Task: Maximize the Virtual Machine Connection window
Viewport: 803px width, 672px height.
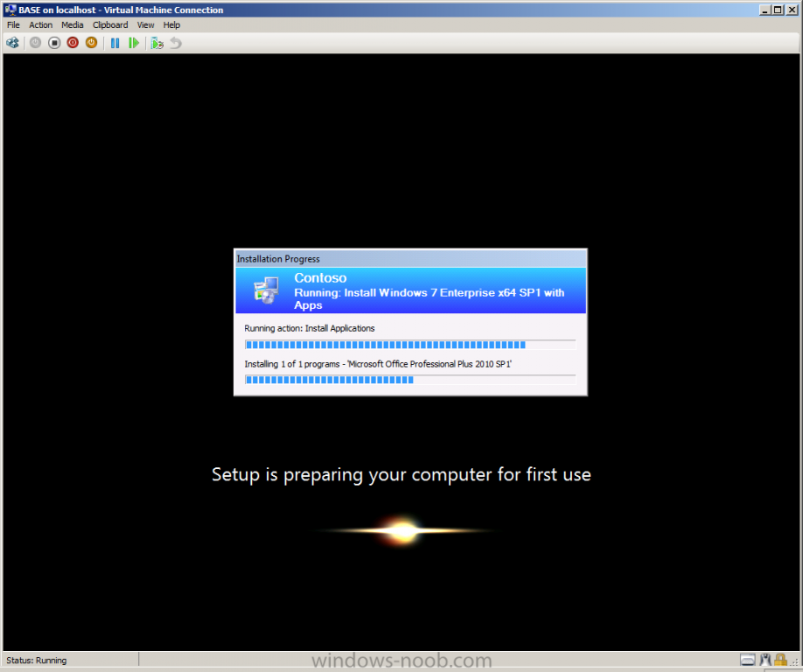Action: pyautogui.click(x=778, y=10)
